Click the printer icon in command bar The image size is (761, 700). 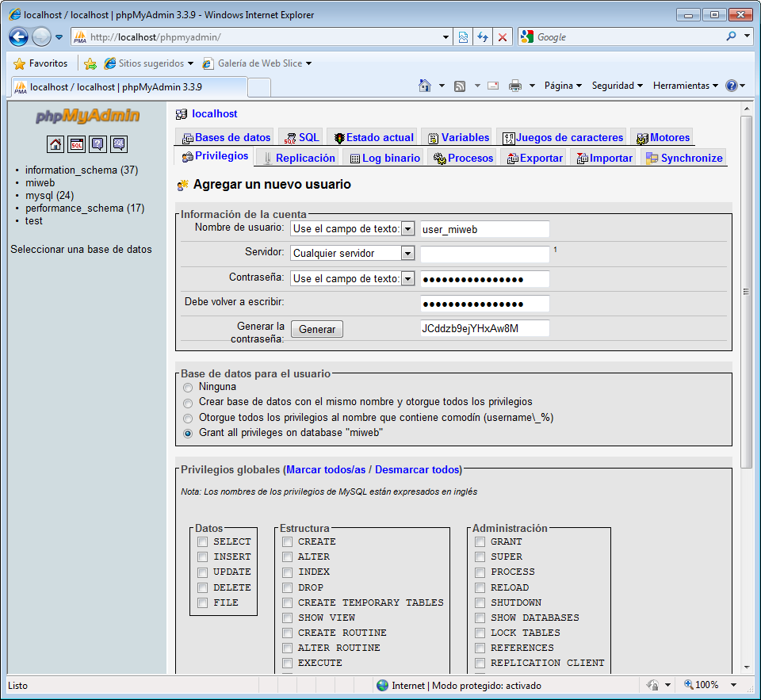pyautogui.click(x=514, y=86)
